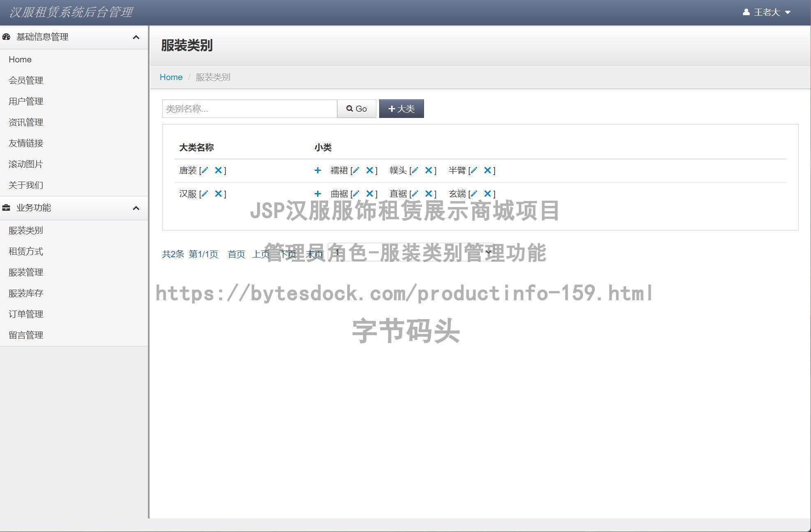The image size is (811, 532).
Task: Focus the 类别名称 search input field
Action: coord(250,109)
